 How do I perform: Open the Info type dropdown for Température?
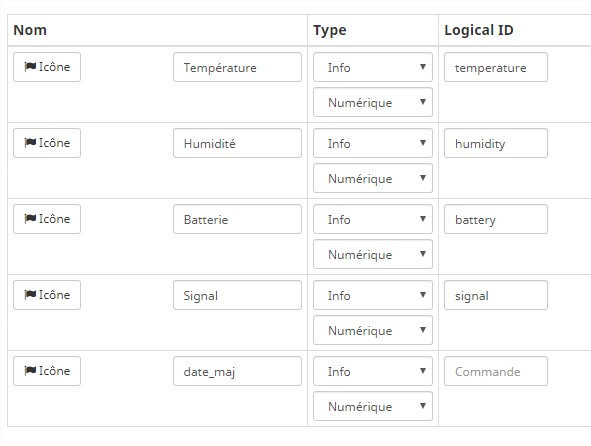373,67
